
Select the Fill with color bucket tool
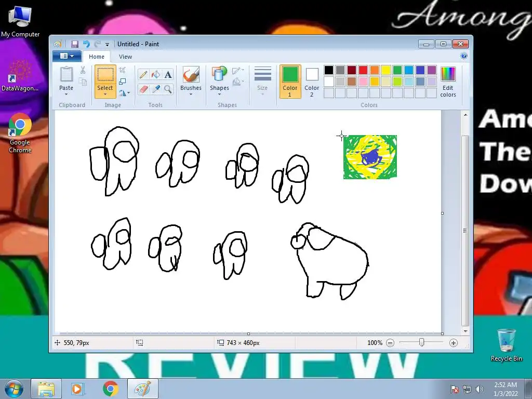[156, 74]
